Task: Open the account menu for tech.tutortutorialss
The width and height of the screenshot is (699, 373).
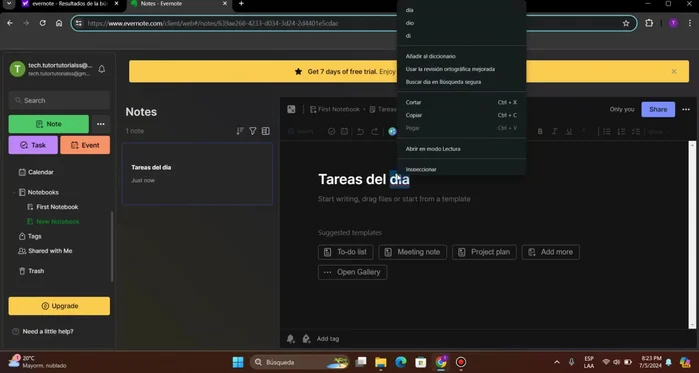Action: point(51,69)
